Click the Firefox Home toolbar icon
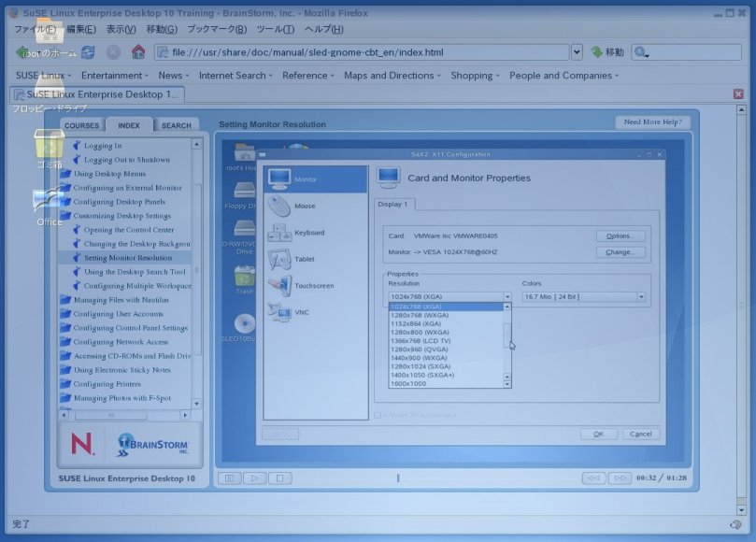Viewport: 756px width, 542px height. [138, 52]
